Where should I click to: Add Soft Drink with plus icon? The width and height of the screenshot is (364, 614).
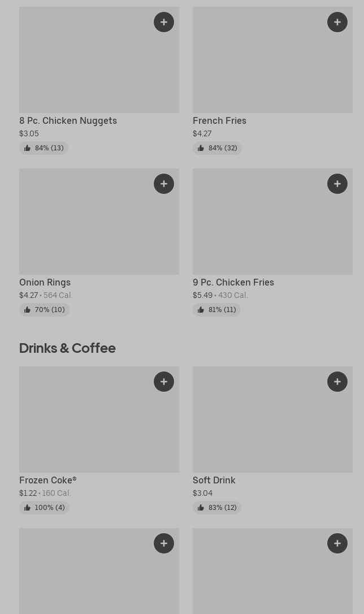click(337, 382)
